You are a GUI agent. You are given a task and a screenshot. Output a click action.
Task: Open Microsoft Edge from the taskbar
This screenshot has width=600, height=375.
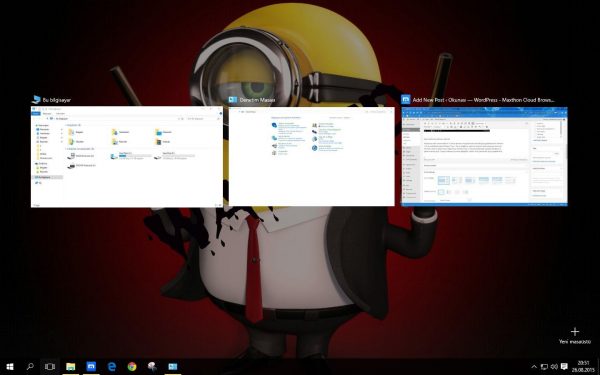coord(112,367)
